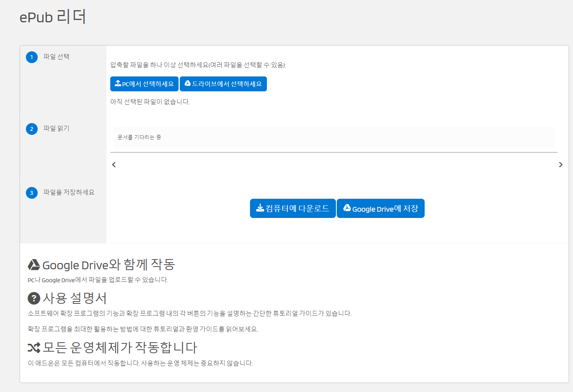Click the shuffle arrows icon
The height and width of the screenshot is (392, 573).
click(34, 348)
